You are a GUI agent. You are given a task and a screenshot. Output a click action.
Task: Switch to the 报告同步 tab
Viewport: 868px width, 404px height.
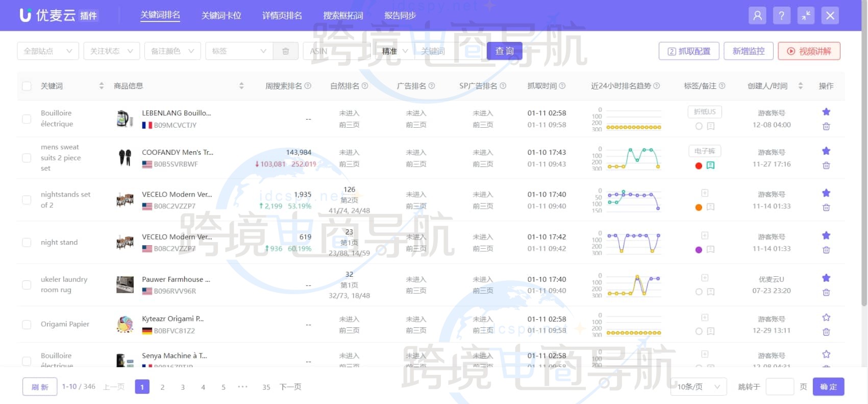pos(400,15)
